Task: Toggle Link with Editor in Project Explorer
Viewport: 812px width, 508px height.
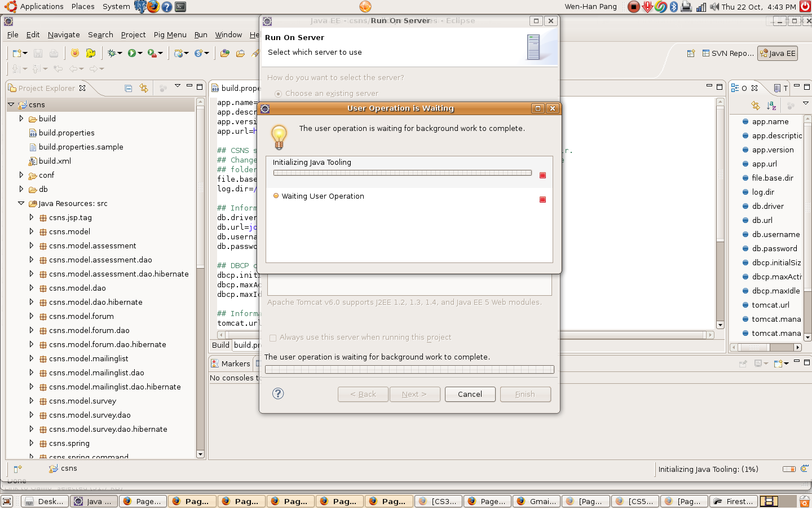Action: click(144, 88)
